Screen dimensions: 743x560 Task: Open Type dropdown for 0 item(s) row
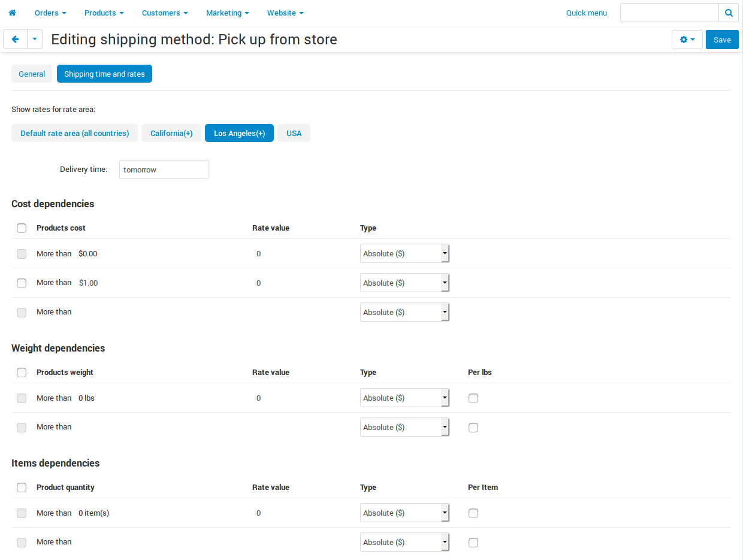click(x=404, y=513)
